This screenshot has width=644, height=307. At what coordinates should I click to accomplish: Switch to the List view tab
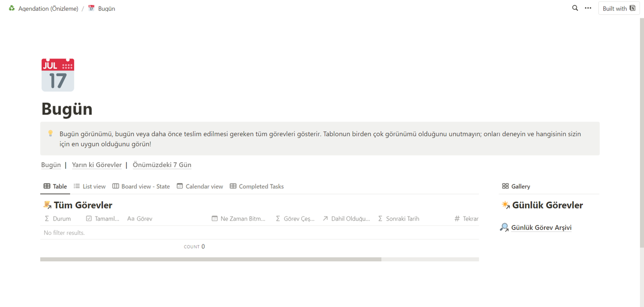pyautogui.click(x=90, y=187)
